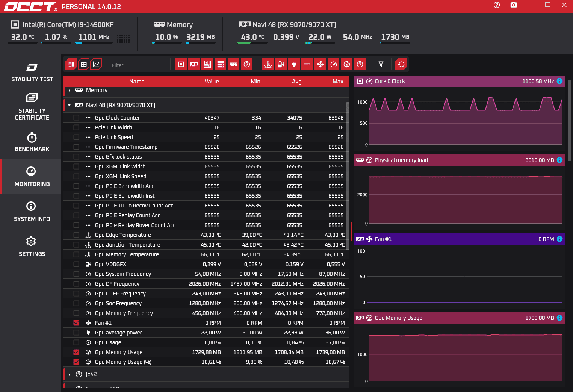Toggle unknown hardware filter icon
The height and width of the screenshot is (392, 573).
coord(247,64)
